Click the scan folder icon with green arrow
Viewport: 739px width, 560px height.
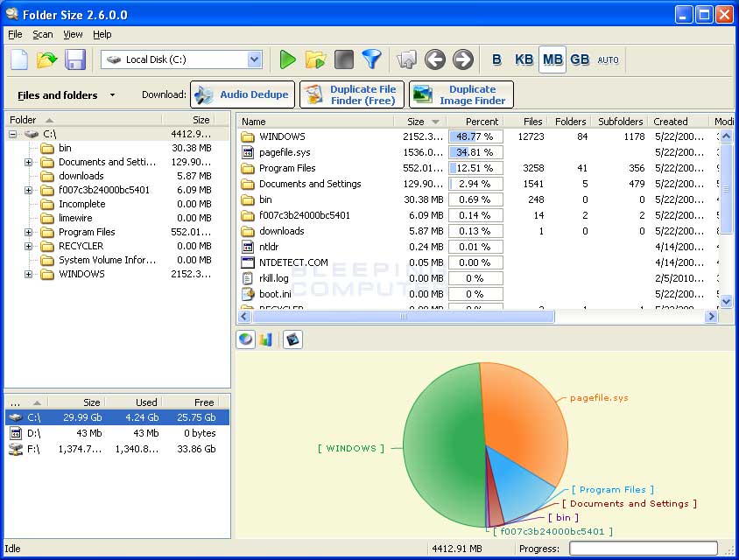(x=315, y=59)
